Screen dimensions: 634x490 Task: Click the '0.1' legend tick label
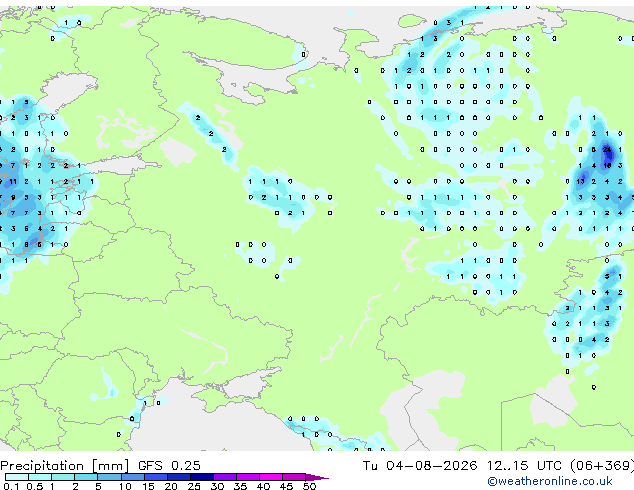12,486
